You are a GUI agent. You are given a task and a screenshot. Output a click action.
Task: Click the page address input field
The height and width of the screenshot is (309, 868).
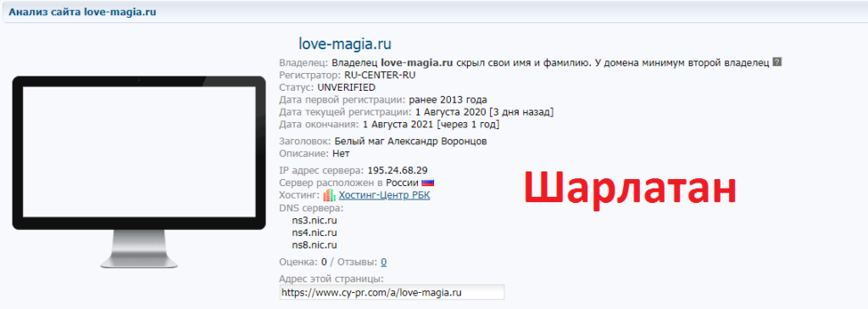click(392, 292)
